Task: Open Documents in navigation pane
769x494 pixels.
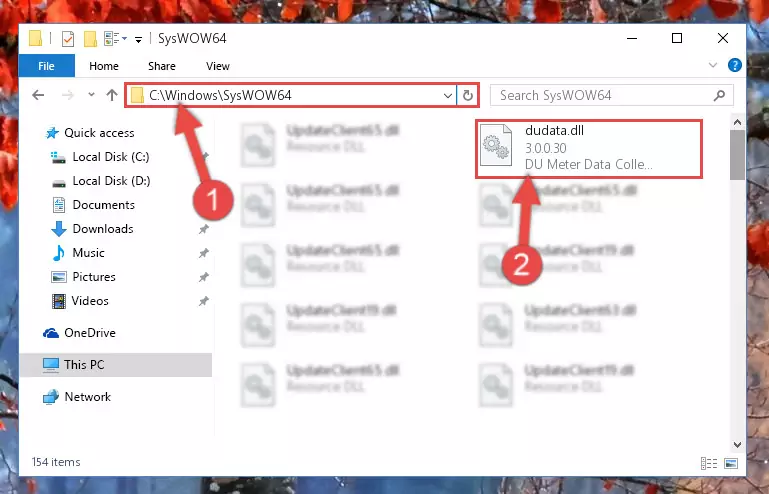Action: coord(103,205)
